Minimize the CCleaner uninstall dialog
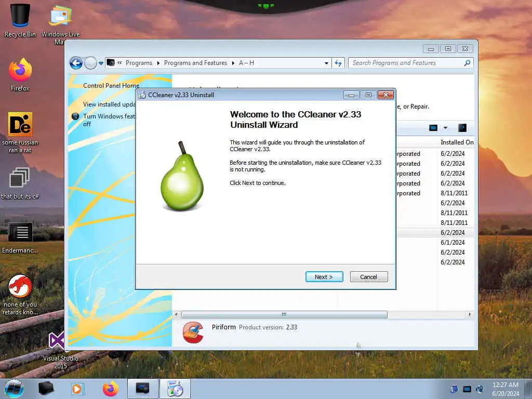532x399 pixels. 351,95
